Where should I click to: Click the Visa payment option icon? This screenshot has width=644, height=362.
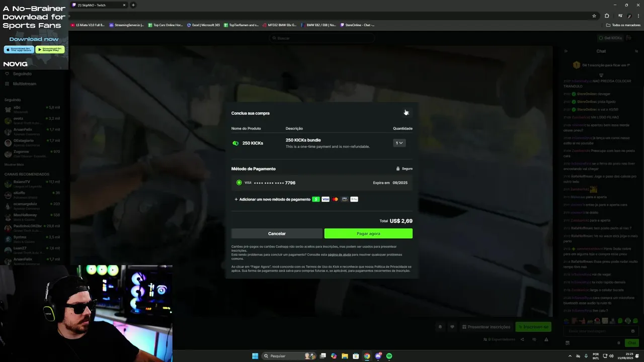326,199
